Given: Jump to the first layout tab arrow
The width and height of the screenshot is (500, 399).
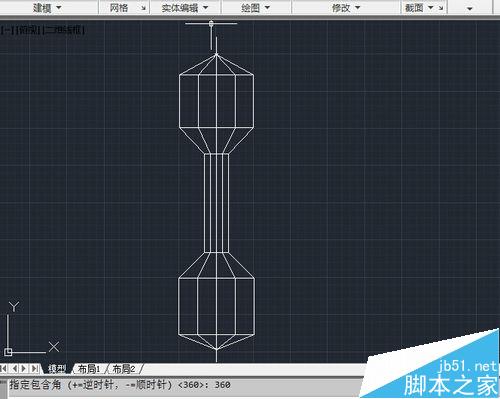Looking at the screenshot, I should [4, 368].
